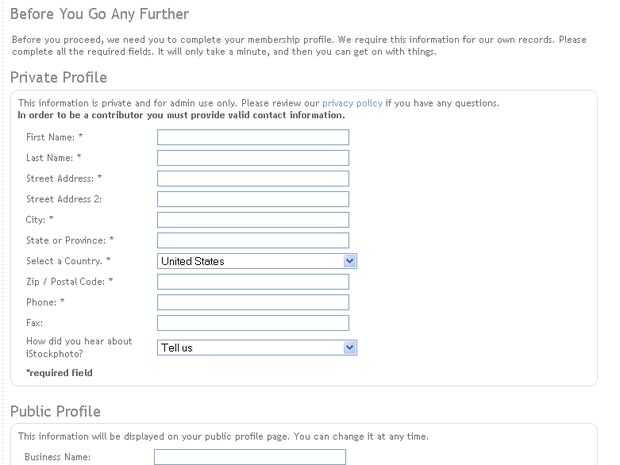The image size is (620, 465).
Task: Focus the Fax input field
Action: click(252, 323)
